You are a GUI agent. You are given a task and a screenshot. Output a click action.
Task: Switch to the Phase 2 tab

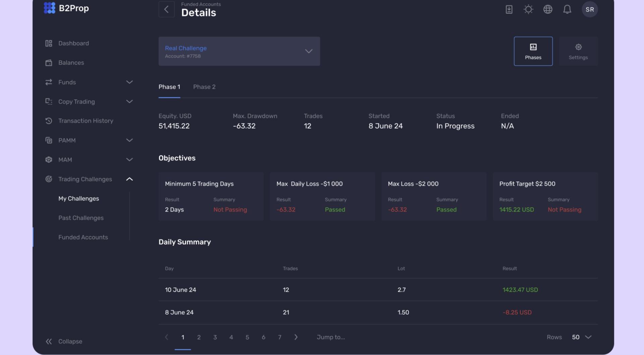tap(204, 87)
